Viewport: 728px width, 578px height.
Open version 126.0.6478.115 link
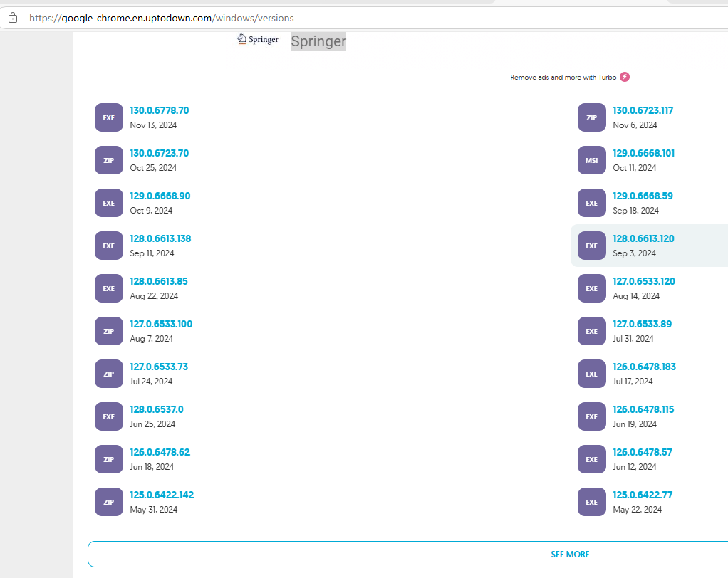coord(643,409)
